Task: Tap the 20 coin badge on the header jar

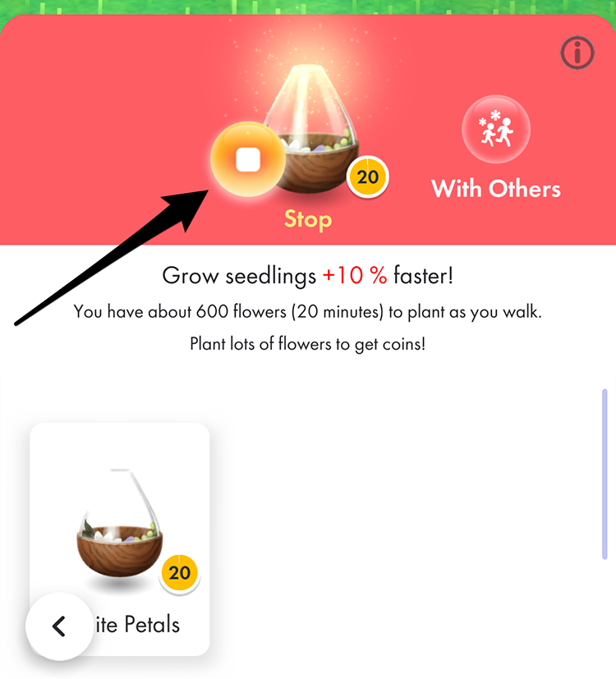Action: click(x=368, y=177)
